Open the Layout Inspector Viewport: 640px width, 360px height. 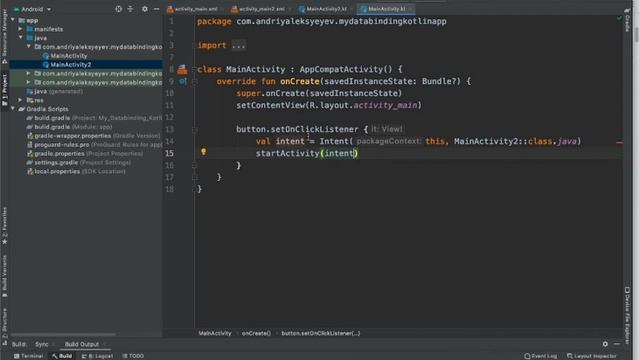[x=591, y=356]
